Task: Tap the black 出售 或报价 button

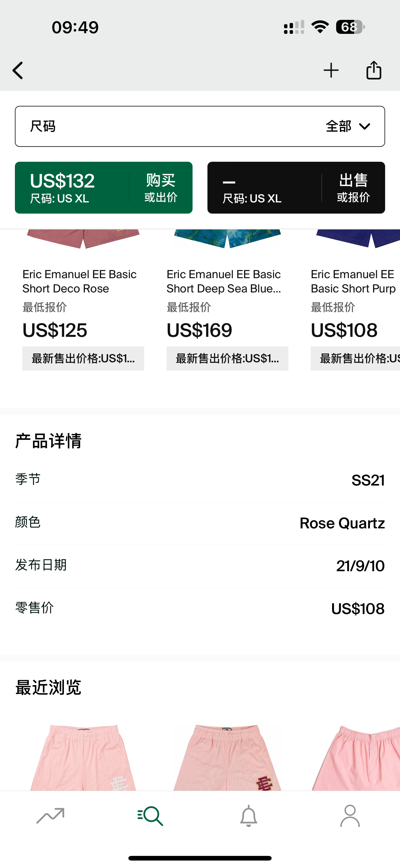Action: (296, 188)
